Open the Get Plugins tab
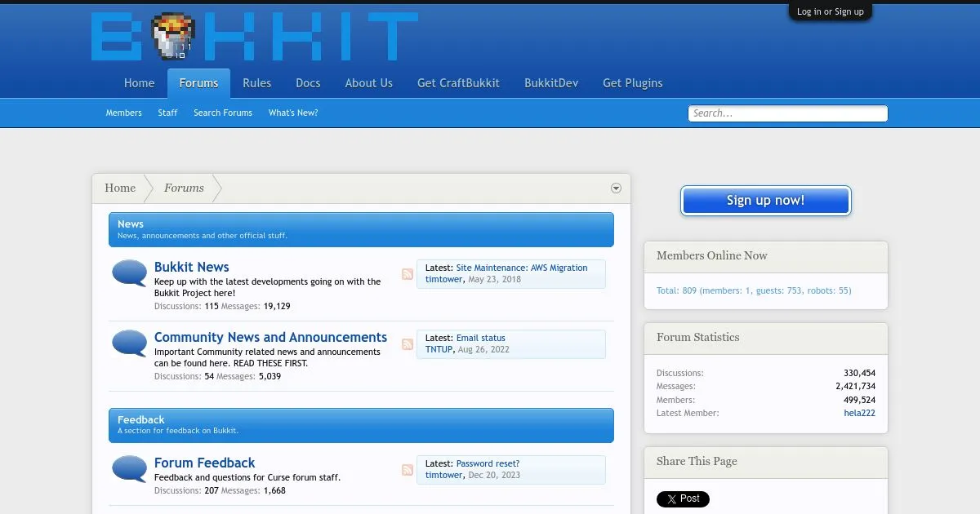 coord(632,83)
